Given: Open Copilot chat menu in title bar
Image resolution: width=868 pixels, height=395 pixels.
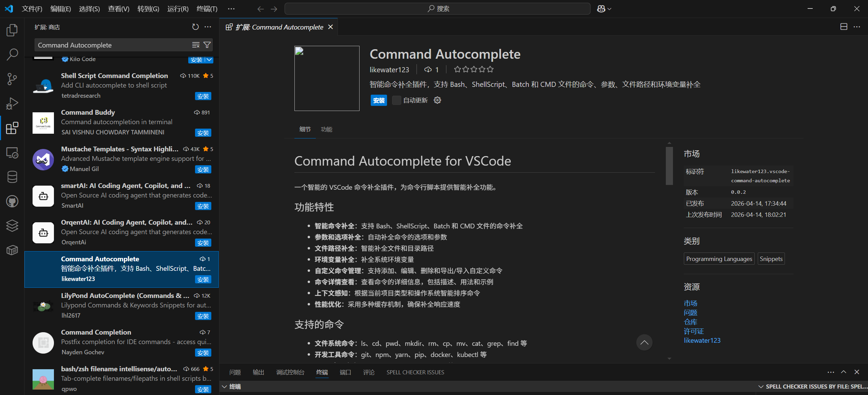Looking at the screenshot, I should click(604, 9).
